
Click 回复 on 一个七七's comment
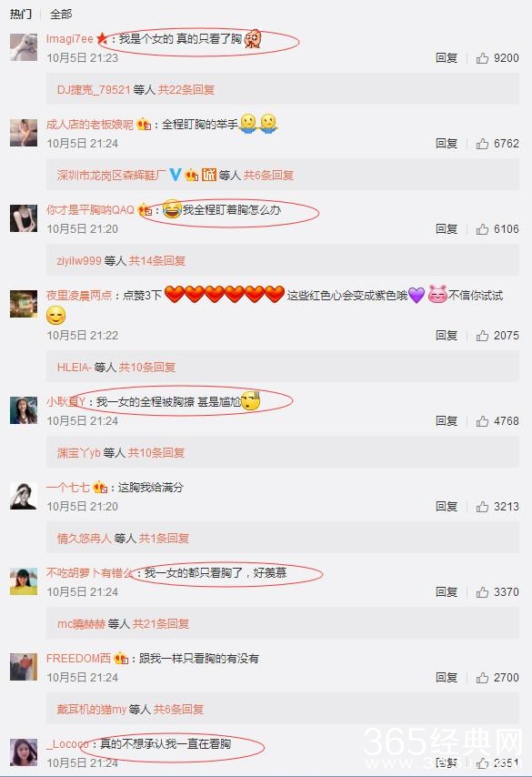[447, 507]
